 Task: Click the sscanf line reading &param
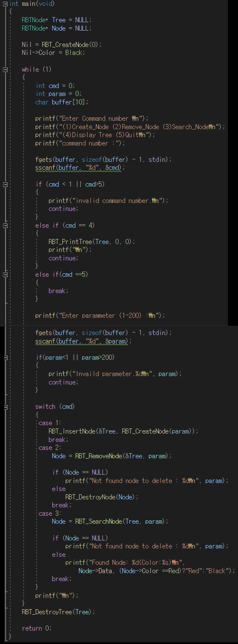[x=83, y=341]
